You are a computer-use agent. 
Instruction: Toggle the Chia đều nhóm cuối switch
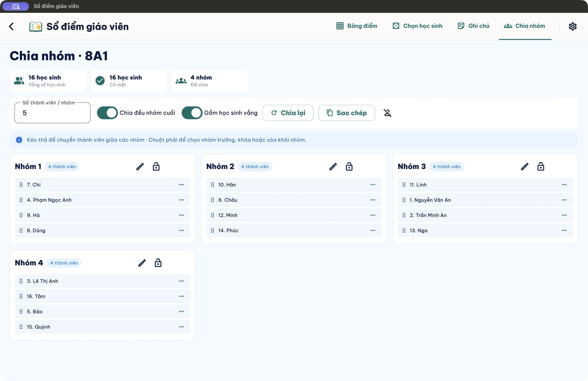[107, 113]
